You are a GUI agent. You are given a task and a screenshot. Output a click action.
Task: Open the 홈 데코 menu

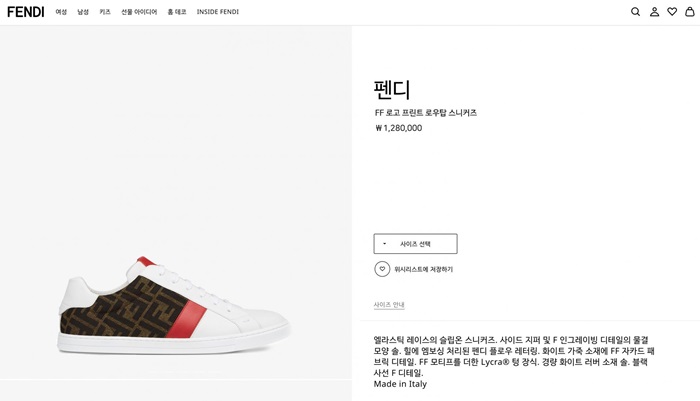click(x=177, y=12)
